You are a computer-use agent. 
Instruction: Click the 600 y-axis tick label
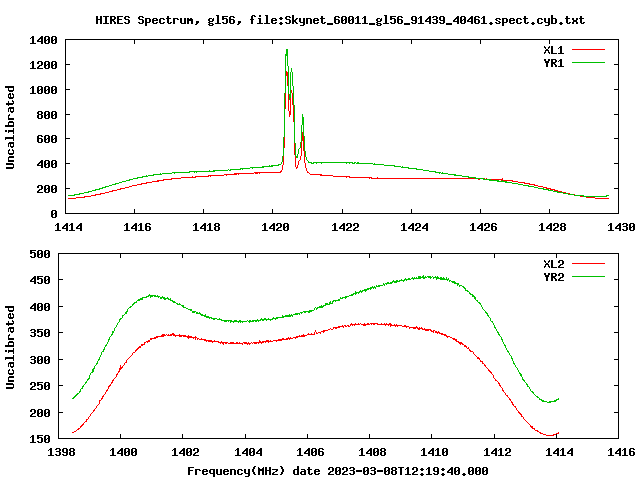[47, 140]
